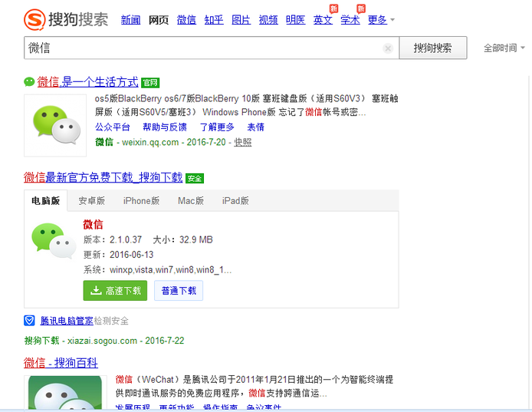532x412 pixels.
Task: Open result 微信,是一个生活方式
Action: tap(88, 82)
